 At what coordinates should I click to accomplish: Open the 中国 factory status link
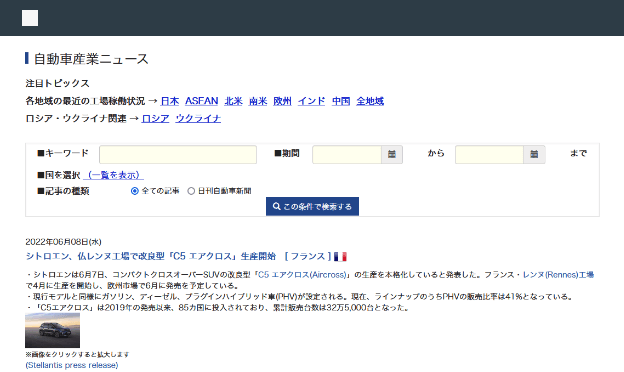click(x=341, y=101)
